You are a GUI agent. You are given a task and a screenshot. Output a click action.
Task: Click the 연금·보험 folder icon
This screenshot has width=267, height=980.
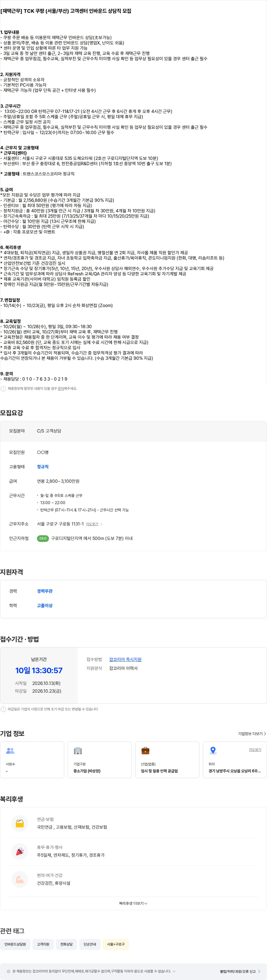20,823
